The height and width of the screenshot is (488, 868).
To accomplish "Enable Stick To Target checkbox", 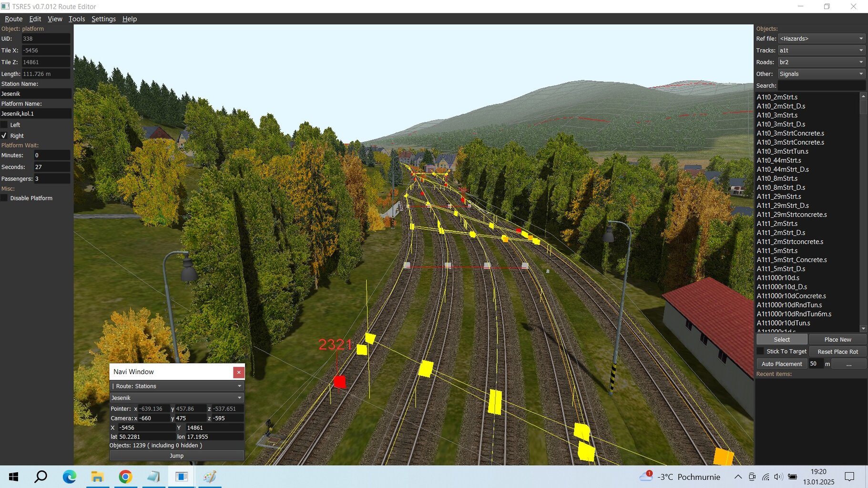I will (x=760, y=351).
